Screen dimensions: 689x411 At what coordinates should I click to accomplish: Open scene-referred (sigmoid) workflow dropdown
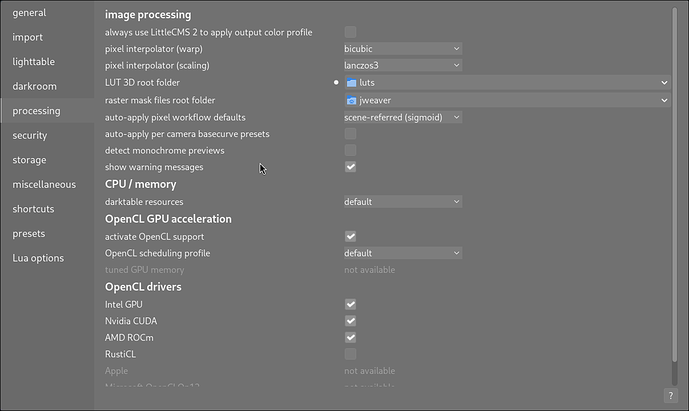click(x=402, y=117)
